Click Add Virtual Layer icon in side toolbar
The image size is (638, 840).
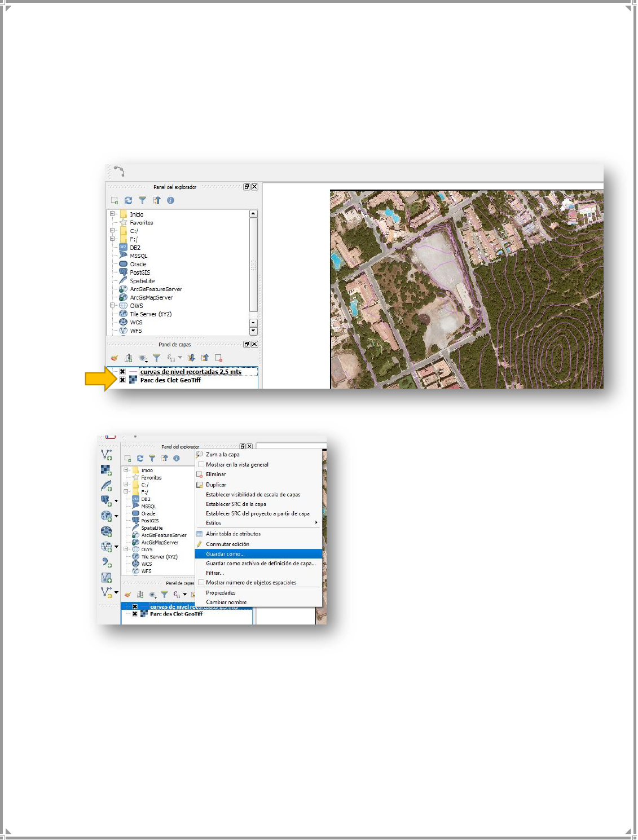[x=106, y=578]
